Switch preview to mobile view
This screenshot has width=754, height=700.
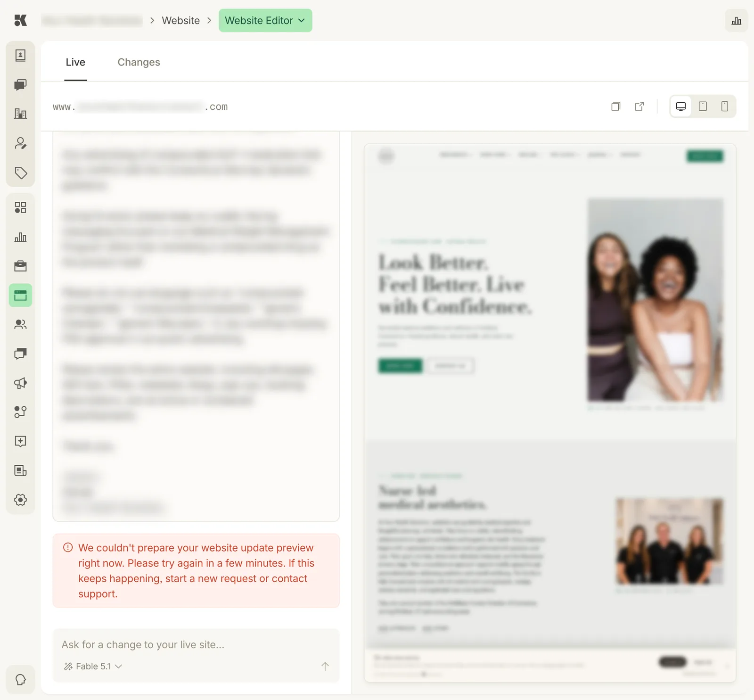click(725, 107)
